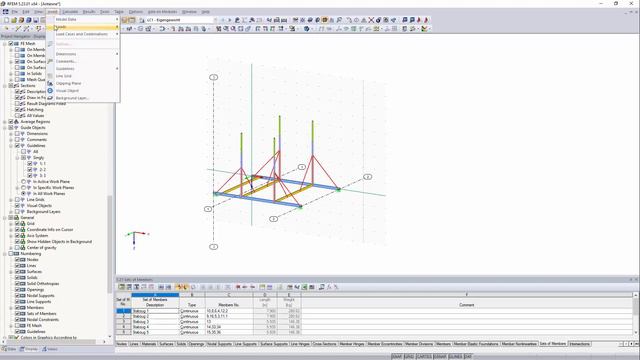Choose Guidelines in the Insert menu
640x360 pixels.
(x=83, y=69)
